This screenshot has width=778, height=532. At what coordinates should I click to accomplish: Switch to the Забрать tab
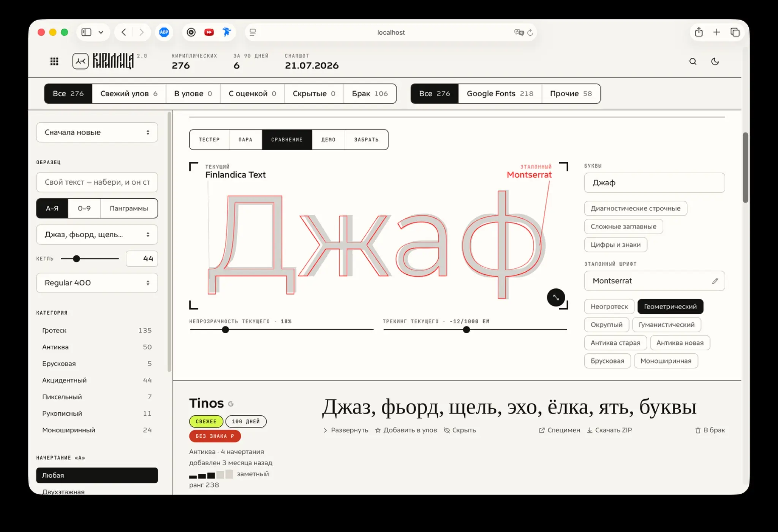click(x=367, y=139)
